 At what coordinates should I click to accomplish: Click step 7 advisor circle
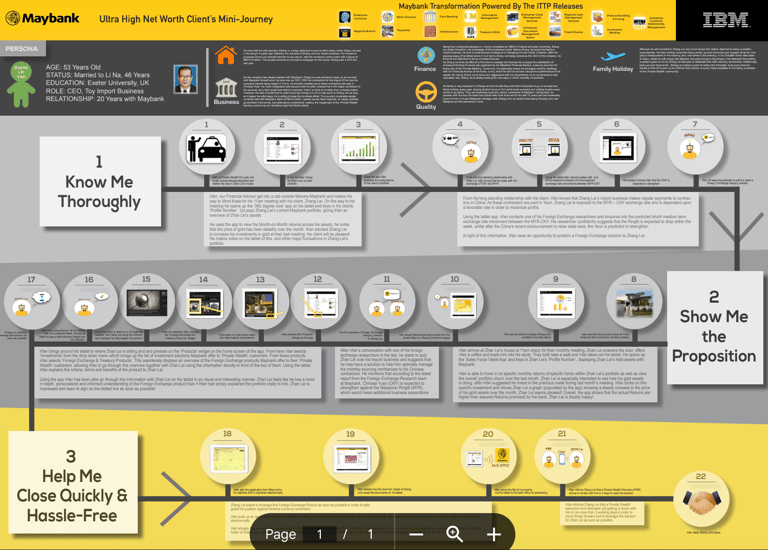[695, 146]
